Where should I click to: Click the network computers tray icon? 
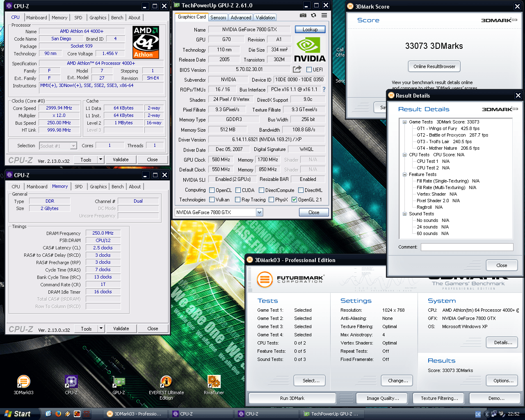494,414
